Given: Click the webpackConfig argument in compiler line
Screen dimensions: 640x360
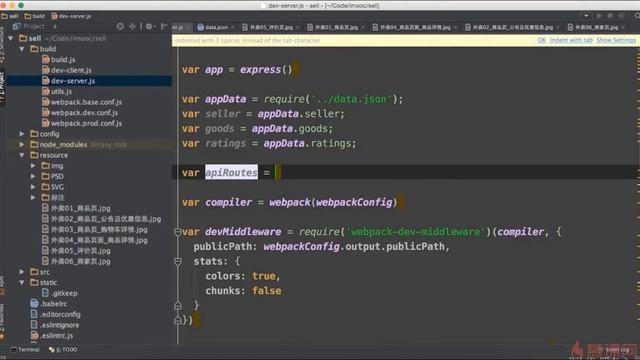Looking at the screenshot, I should coord(354,202).
